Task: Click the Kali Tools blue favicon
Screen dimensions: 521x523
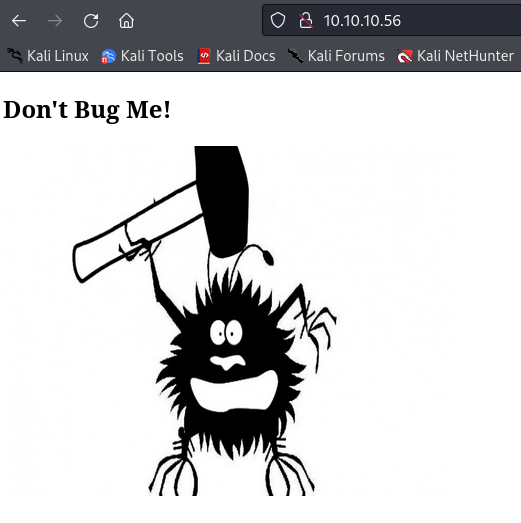Action: click(x=108, y=56)
